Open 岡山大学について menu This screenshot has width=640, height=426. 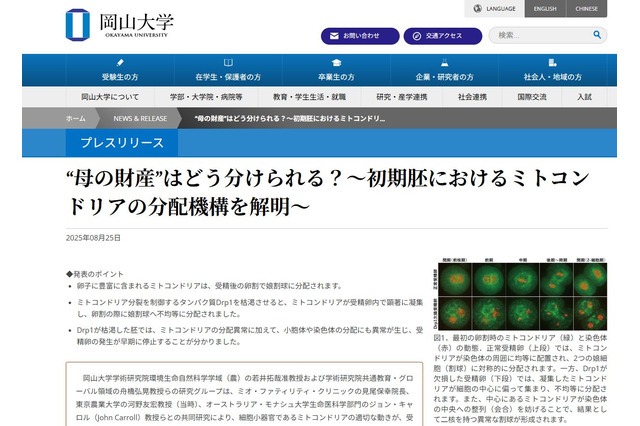click(x=110, y=97)
